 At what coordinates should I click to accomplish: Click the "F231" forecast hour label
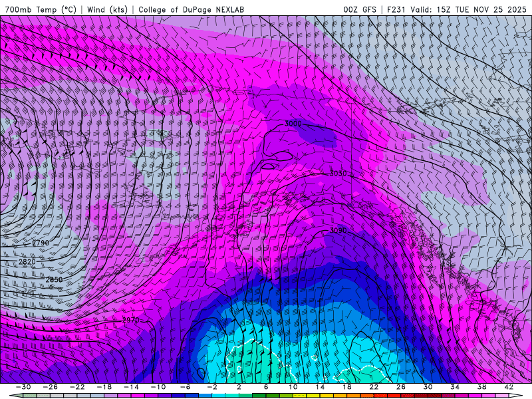click(x=396, y=9)
